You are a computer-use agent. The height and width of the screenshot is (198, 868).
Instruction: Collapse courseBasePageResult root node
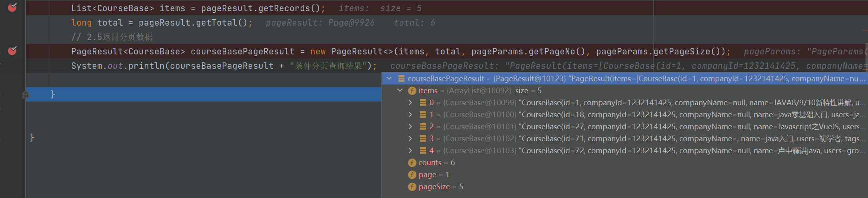[x=389, y=78]
